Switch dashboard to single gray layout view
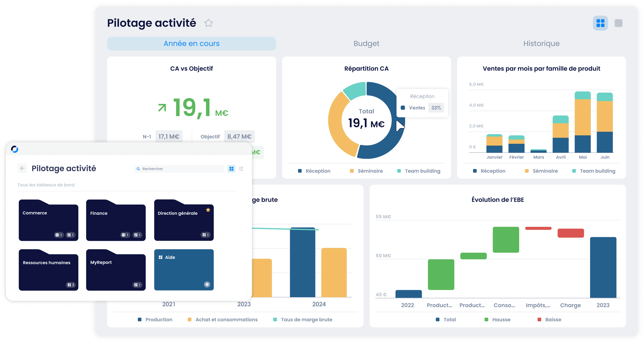The width and height of the screenshot is (644, 342). click(x=618, y=23)
